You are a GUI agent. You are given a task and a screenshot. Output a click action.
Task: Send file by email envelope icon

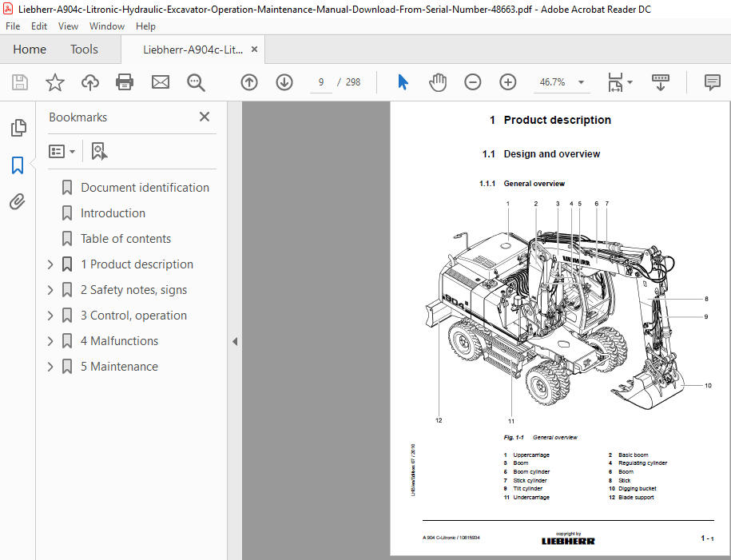click(x=161, y=82)
